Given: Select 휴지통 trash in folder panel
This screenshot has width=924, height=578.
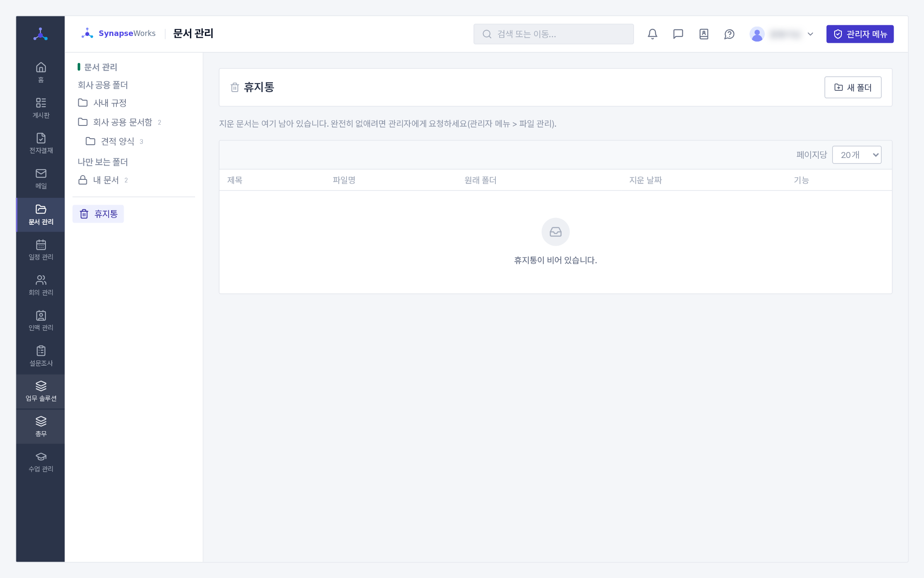Looking at the screenshot, I should (x=98, y=214).
